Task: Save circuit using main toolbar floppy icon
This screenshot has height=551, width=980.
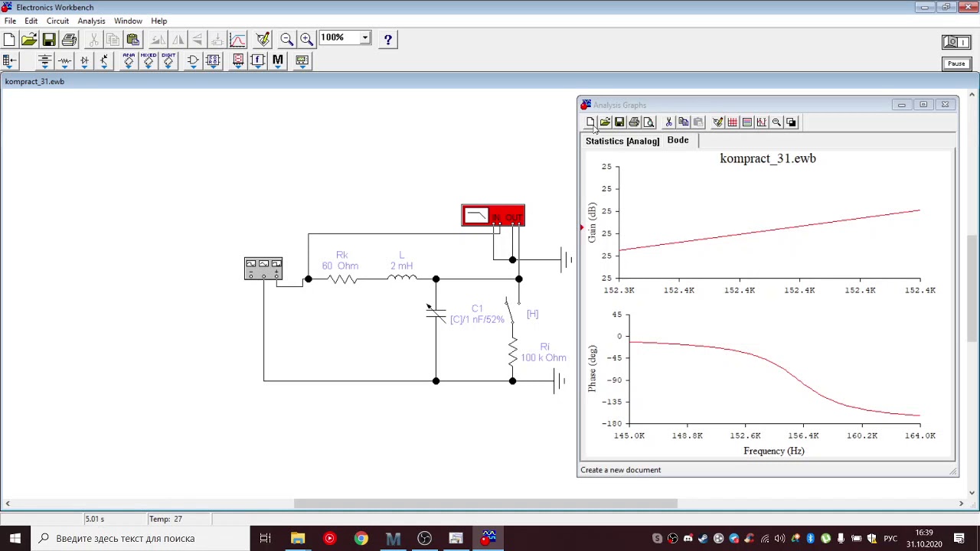Action: point(49,39)
